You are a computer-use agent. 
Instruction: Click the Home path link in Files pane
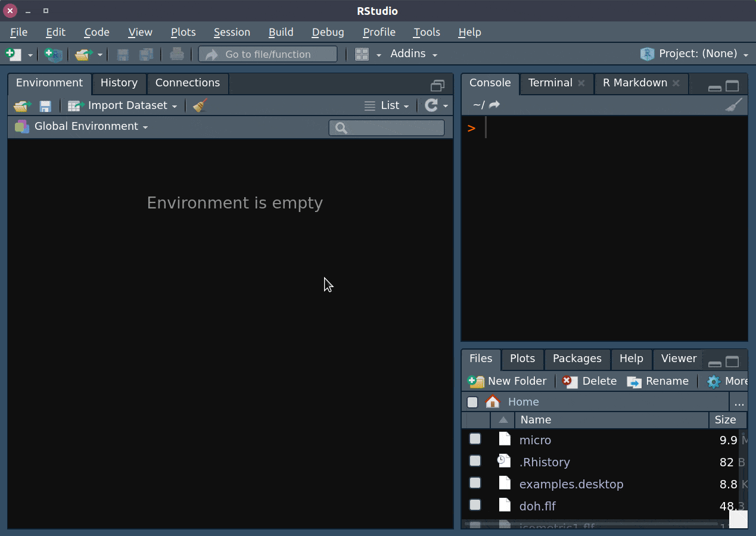coord(523,402)
